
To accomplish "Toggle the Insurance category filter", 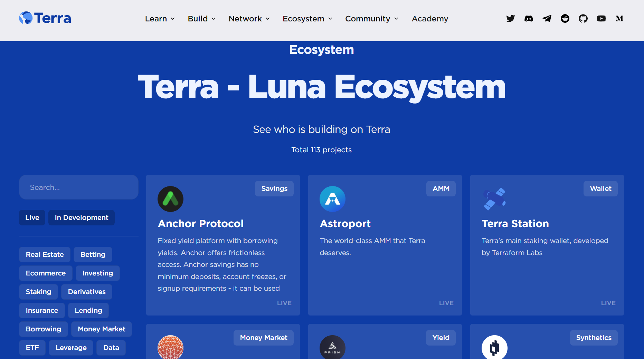I will 42,310.
